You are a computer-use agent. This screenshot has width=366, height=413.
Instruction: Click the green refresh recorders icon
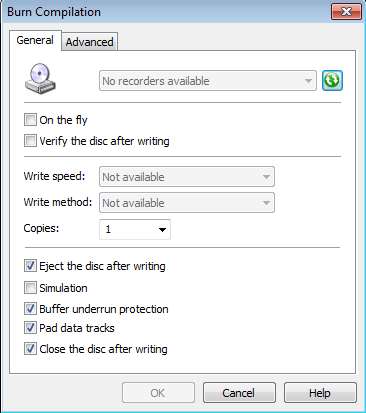click(x=332, y=81)
